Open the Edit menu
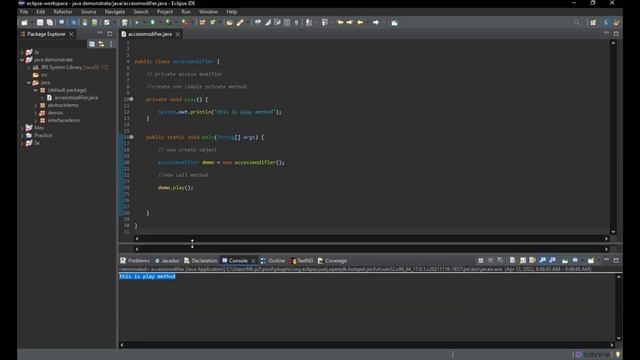 40,12
